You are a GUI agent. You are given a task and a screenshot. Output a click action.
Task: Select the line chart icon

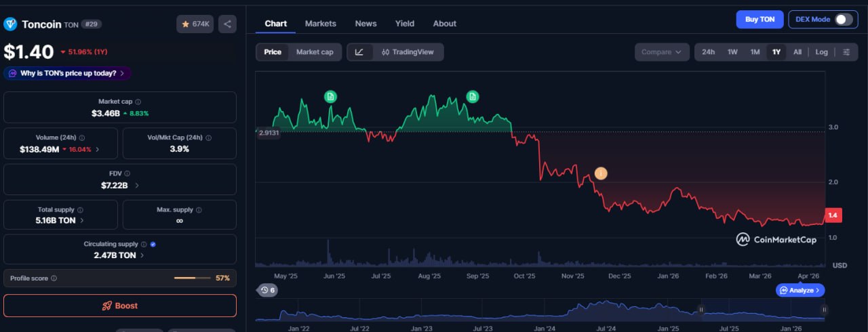click(x=359, y=52)
